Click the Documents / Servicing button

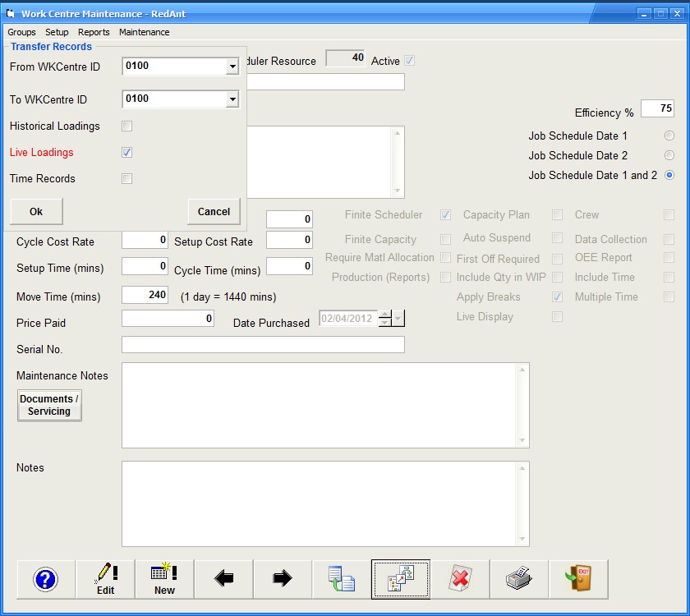pyautogui.click(x=49, y=405)
